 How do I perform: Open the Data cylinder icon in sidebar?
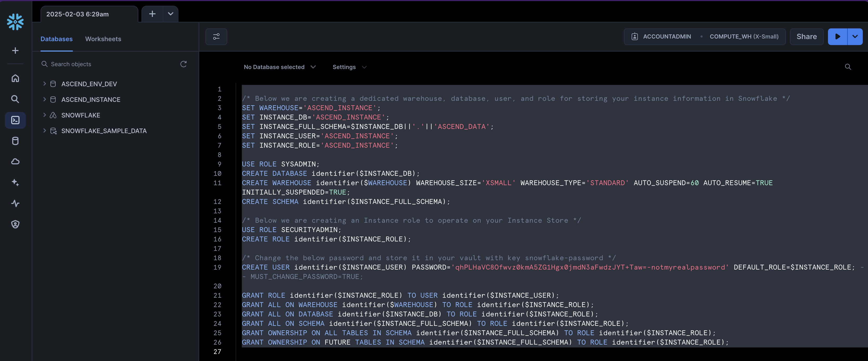click(x=15, y=141)
